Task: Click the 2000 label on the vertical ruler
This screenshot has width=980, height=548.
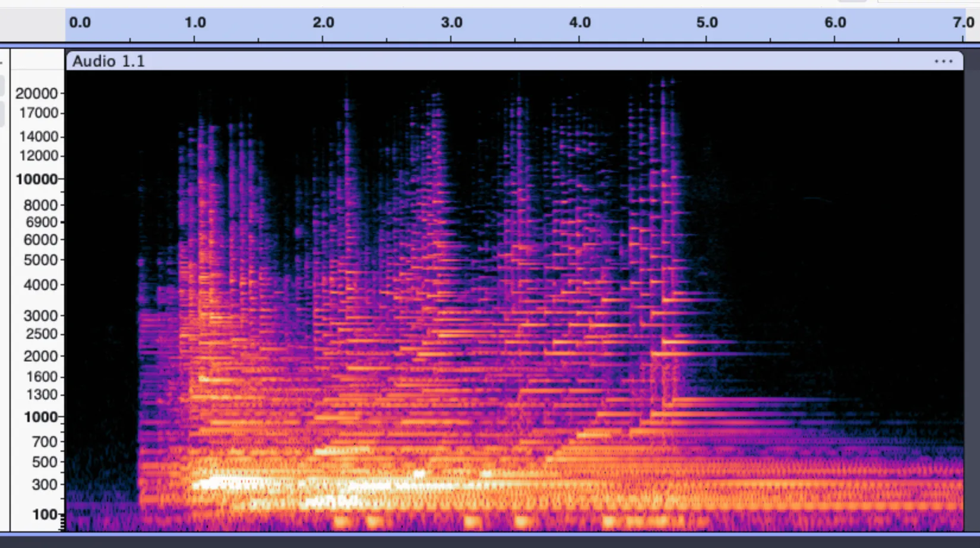Action: pos(41,356)
